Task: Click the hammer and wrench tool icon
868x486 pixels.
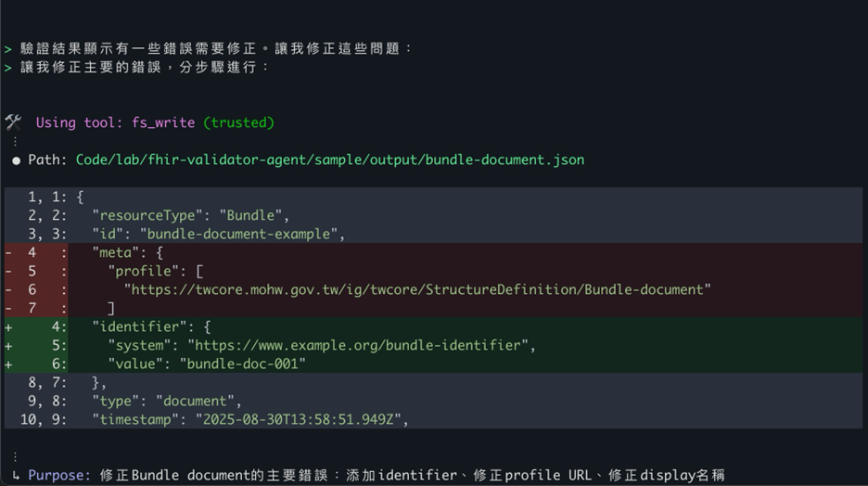Action: pyautogui.click(x=13, y=122)
